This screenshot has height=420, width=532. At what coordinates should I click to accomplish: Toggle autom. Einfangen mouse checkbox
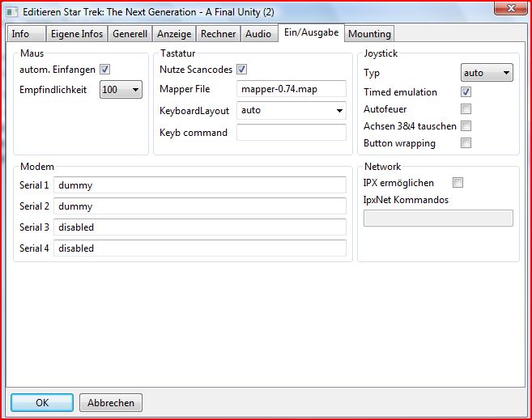point(104,70)
